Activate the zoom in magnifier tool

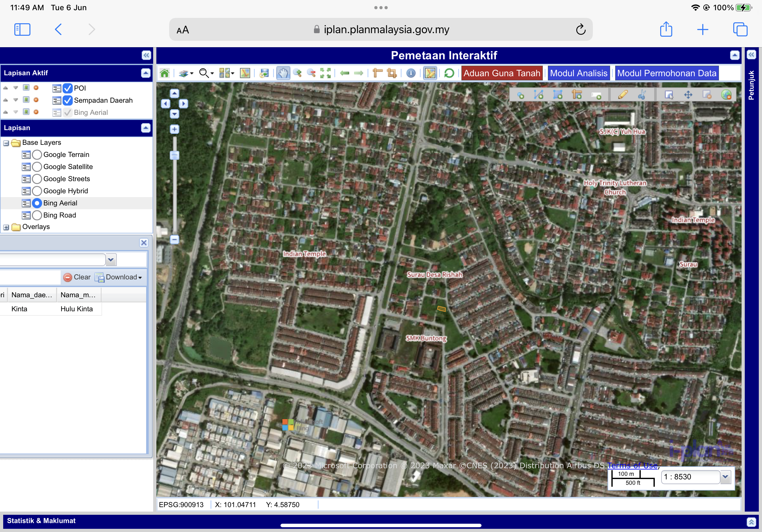coord(297,73)
